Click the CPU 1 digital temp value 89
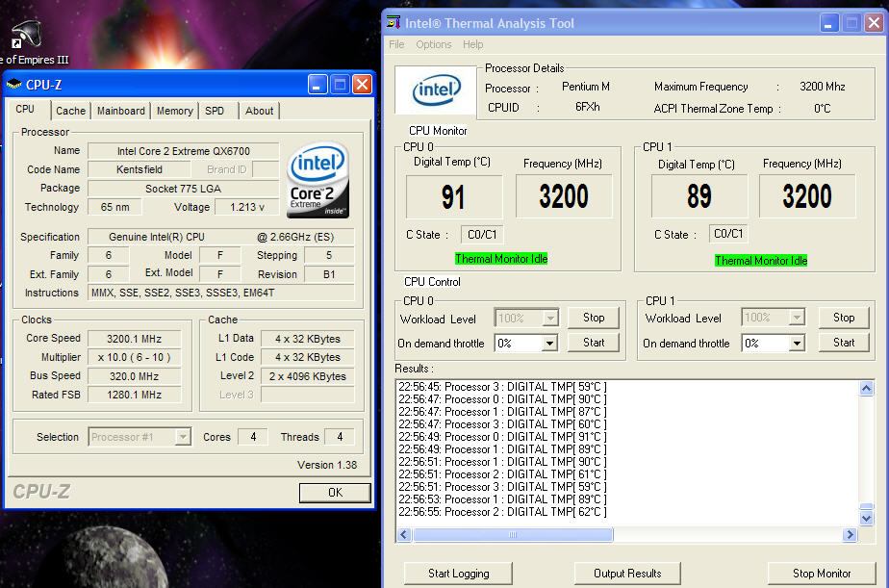This screenshot has width=889, height=588. (x=699, y=196)
